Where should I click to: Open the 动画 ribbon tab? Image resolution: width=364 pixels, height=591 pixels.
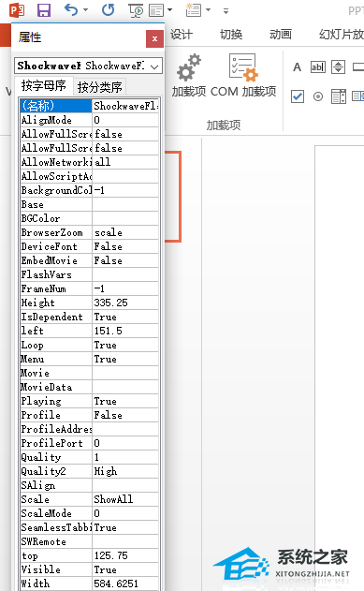(281, 35)
